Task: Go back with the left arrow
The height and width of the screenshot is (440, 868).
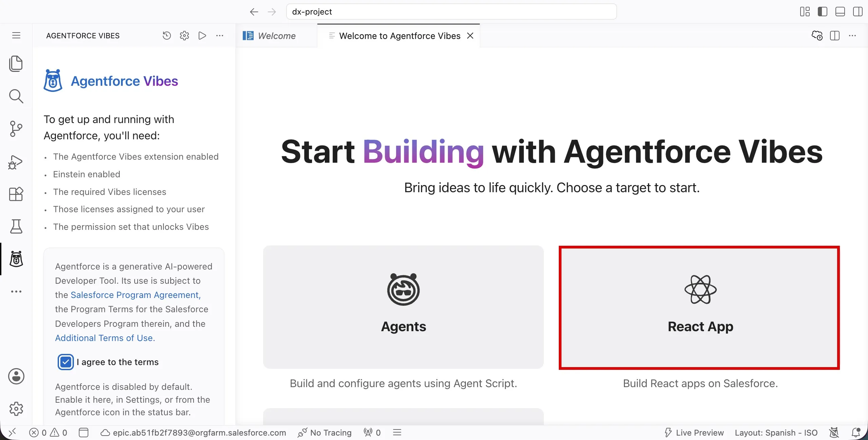Action: coord(254,12)
